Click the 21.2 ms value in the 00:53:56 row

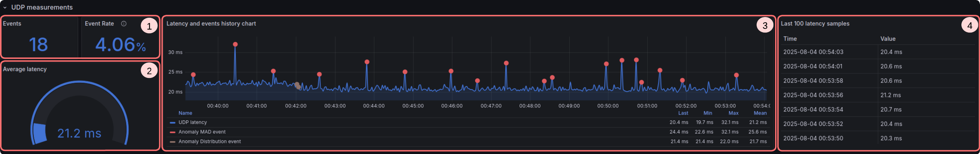(x=890, y=95)
